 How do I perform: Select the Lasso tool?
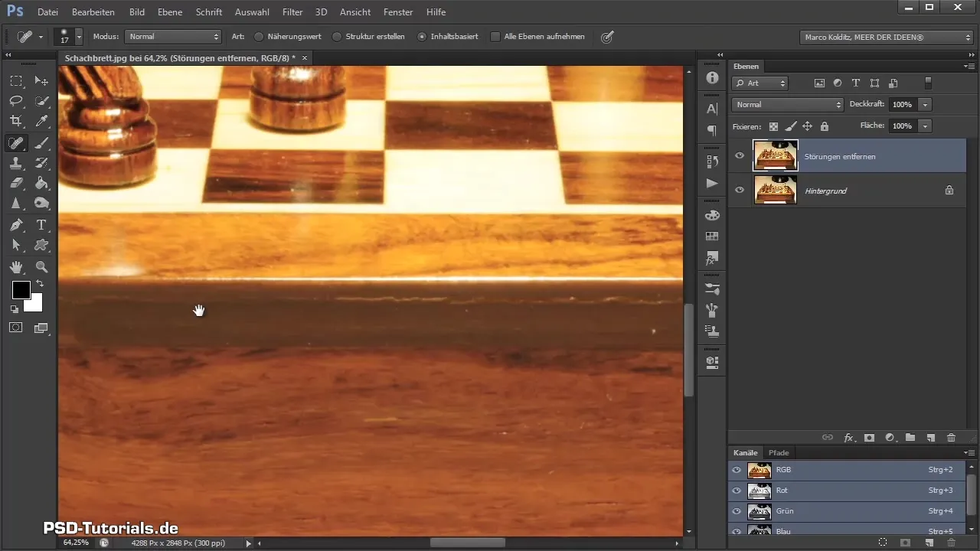click(x=16, y=101)
